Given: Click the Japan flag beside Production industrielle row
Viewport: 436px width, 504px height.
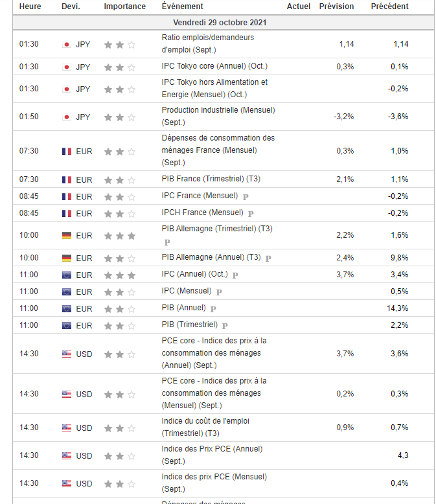Looking at the screenshot, I should tap(66, 117).
